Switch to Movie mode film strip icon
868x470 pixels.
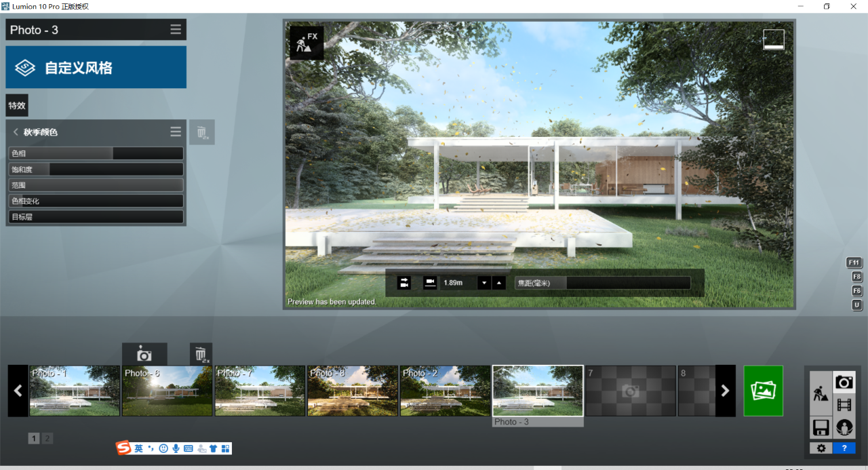coord(844,405)
